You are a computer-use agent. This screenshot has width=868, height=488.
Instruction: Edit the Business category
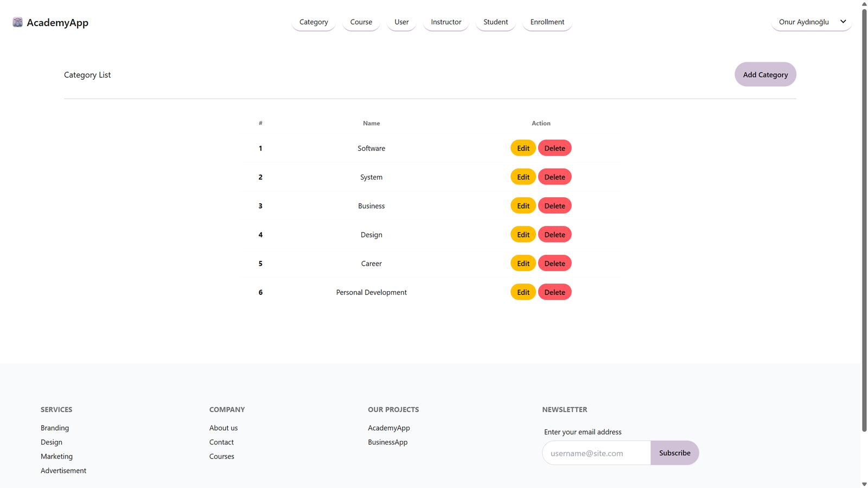pyautogui.click(x=523, y=206)
